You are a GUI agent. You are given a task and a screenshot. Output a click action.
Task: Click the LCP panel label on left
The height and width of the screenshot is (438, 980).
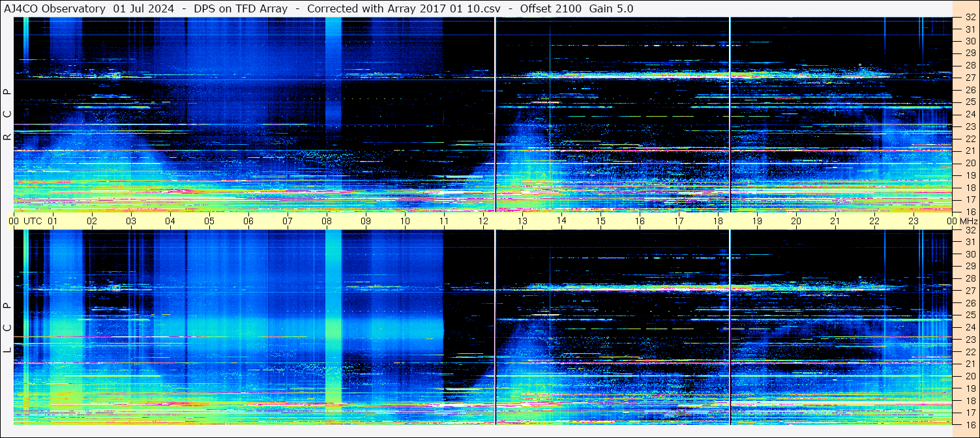[x=7, y=327]
